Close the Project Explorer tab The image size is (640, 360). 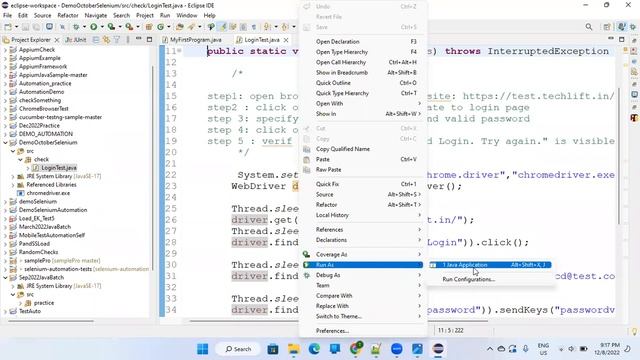tap(57, 40)
